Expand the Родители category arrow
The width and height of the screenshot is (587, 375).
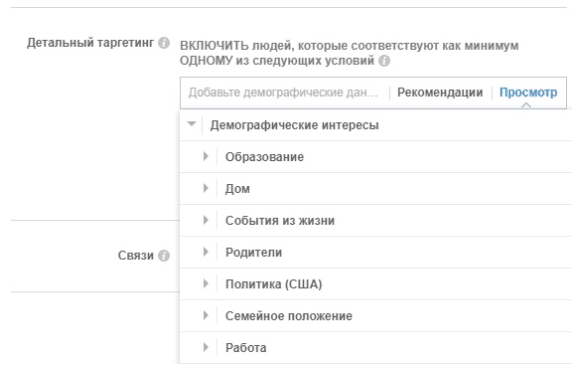click(x=206, y=251)
